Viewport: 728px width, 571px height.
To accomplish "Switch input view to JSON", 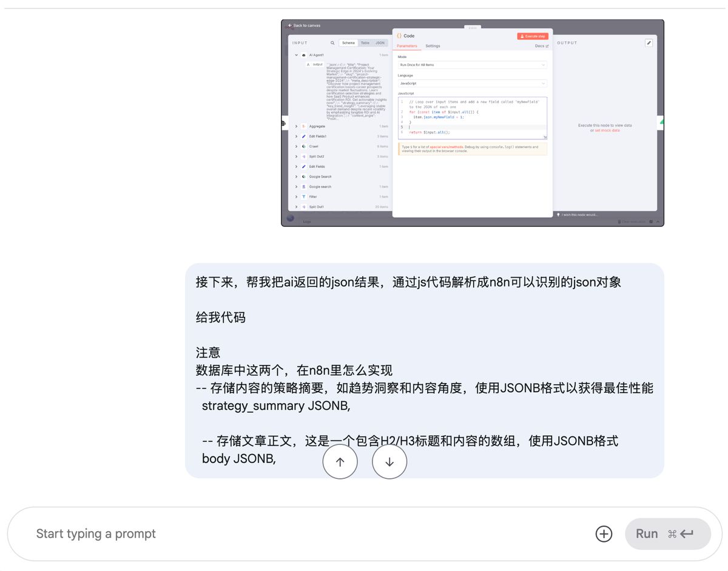I will pyautogui.click(x=380, y=43).
